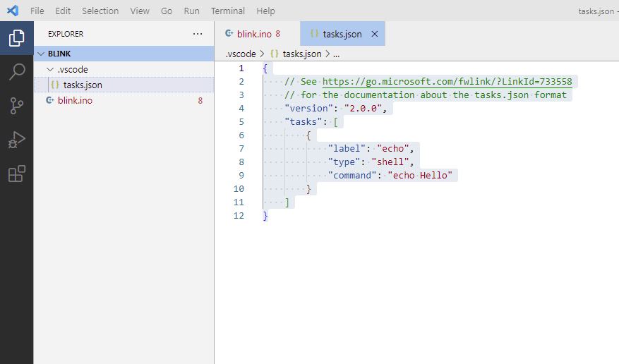This screenshot has height=364, width=619.
Task: Click the breadcrumb ellipsis after tasks.json
Action: point(337,54)
